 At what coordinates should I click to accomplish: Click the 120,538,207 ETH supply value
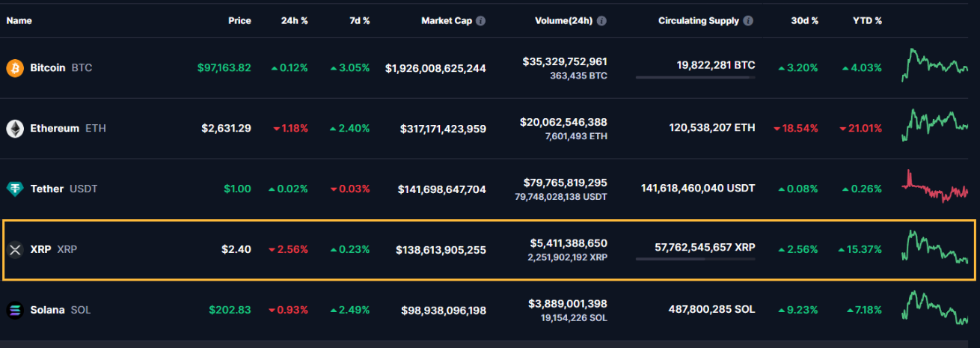pyautogui.click(x=712, y=129)
